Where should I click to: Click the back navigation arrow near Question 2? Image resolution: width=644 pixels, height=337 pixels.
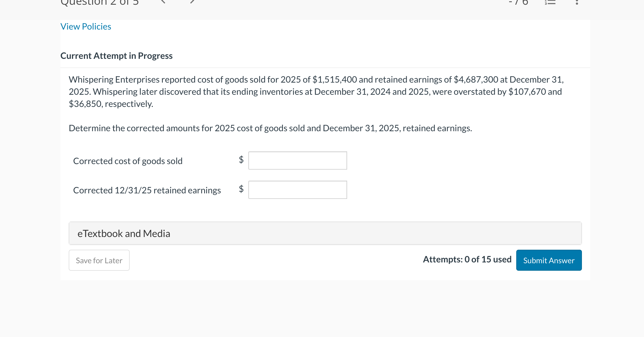163,2
